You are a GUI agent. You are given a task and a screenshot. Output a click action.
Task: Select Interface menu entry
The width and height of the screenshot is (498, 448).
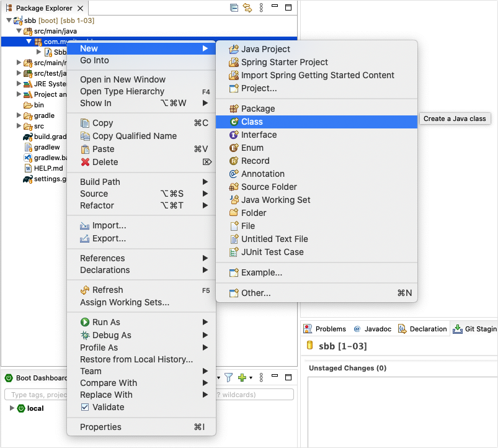point(316,135)
